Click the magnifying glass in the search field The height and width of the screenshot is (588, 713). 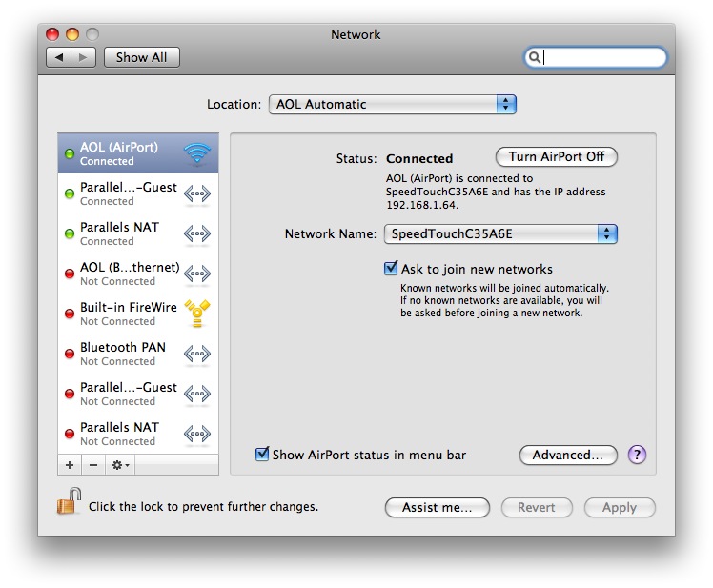(535, 57)
